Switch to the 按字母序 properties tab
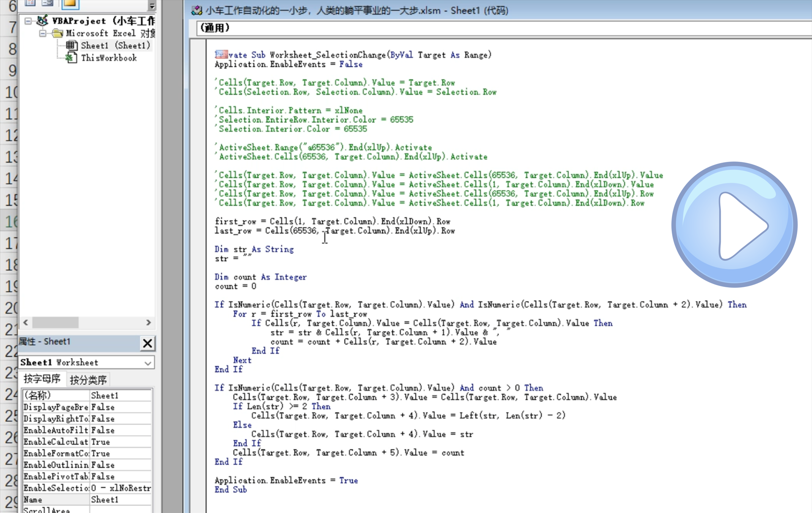Image resolution: width=812 pixels, height=513 pixels. pos(42,379)
